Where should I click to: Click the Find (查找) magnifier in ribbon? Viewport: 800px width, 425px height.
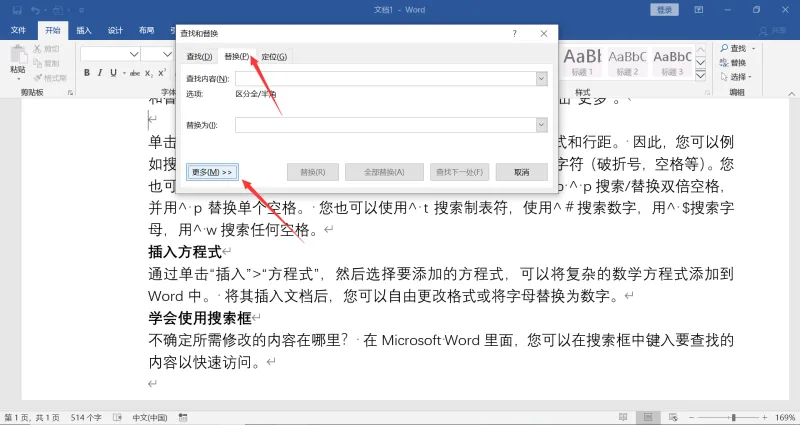click(724, 48)
